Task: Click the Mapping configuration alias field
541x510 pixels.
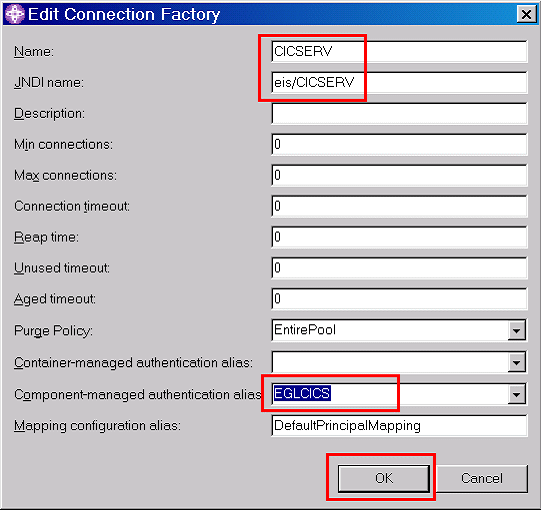Action: pyautogui.click(x=399, y=425)
